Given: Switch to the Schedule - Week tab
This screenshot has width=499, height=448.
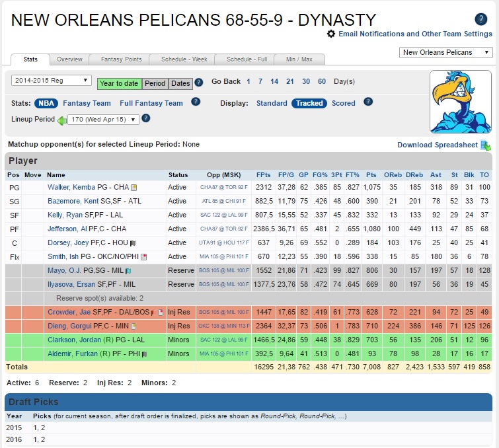Looking at the screenshot, I should point(184,59).
